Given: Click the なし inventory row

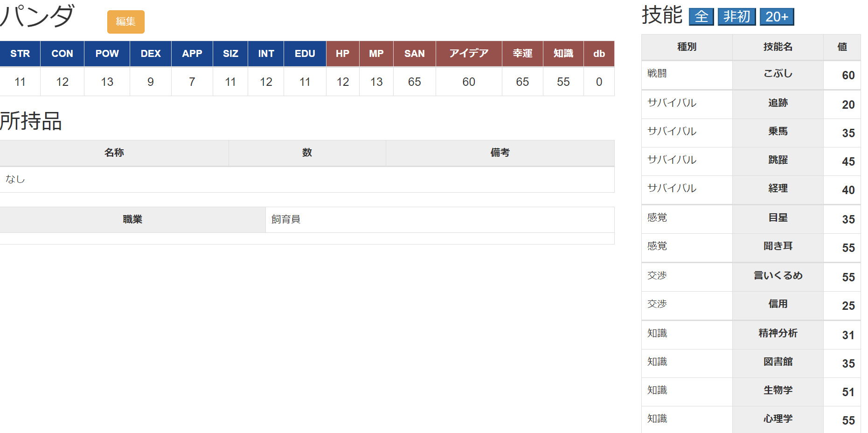Looking at the screenshot, I should [15, 179].
